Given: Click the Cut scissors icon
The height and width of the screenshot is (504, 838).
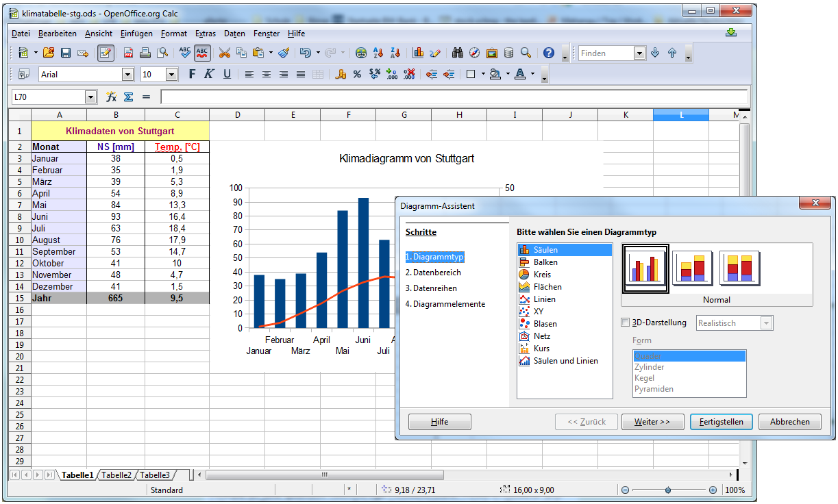Looking at the screenshot, I should click(224, 53).
